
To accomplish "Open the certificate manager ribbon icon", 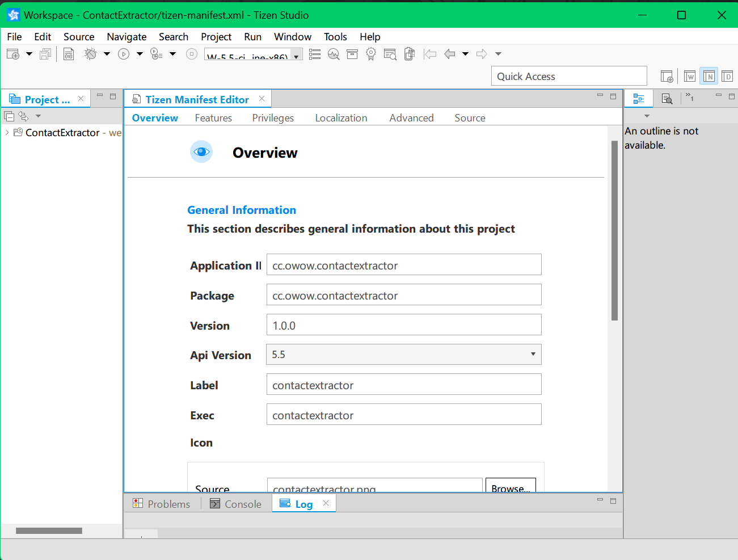I will click(371, 54).
